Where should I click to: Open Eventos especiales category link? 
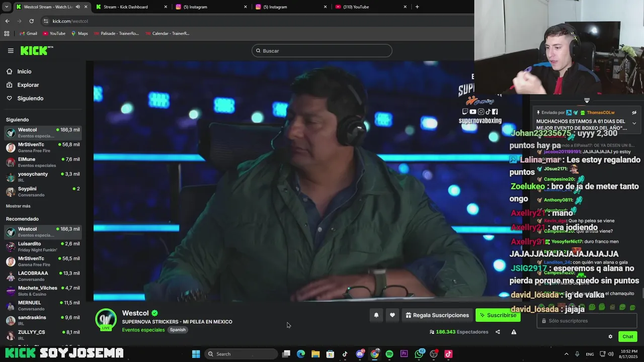coord(143,330)
